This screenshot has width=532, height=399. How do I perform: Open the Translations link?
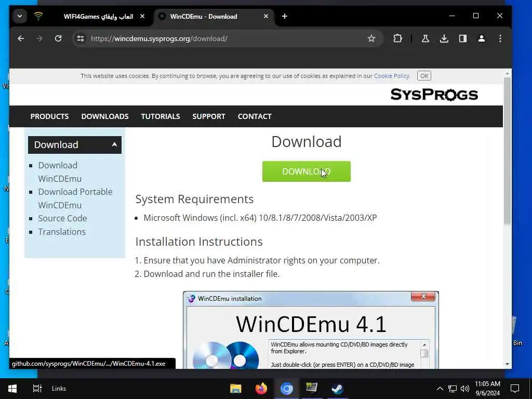pos(62,232)
